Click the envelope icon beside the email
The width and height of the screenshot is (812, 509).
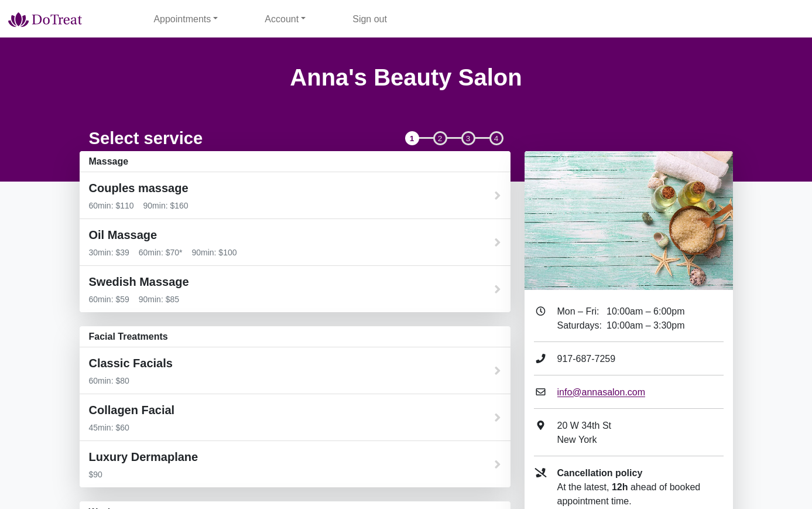coord(540,392)
